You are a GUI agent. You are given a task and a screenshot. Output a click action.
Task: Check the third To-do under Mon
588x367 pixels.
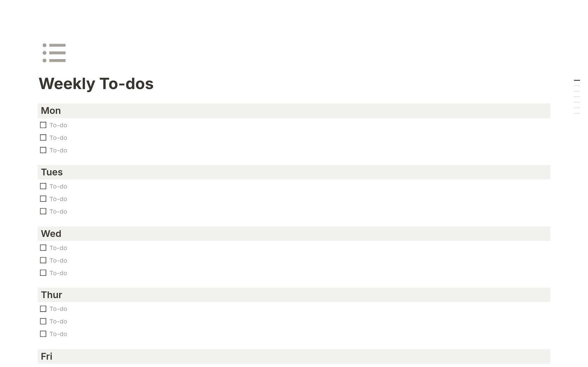tap(43, 150)
